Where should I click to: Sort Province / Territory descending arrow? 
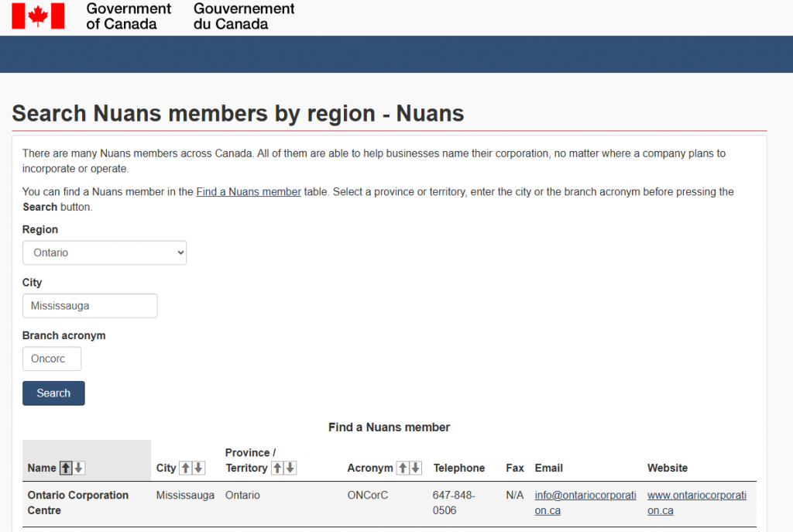pos(290,468)
